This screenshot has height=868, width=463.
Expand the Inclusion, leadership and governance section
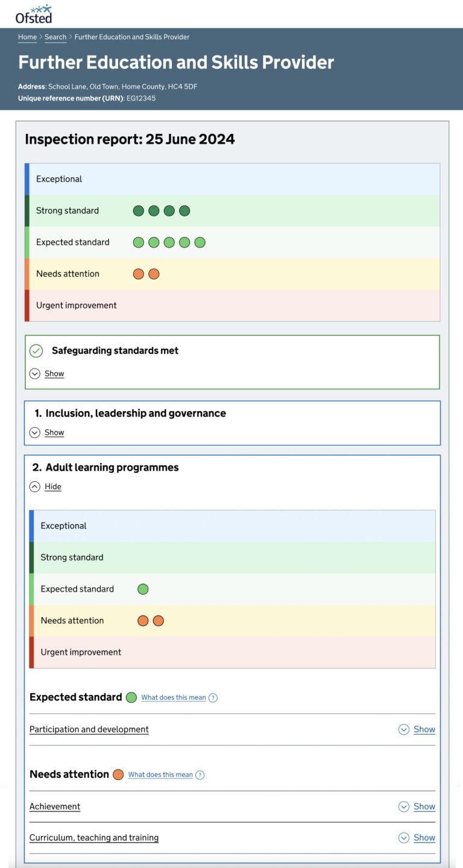click(x=54, y=432)
